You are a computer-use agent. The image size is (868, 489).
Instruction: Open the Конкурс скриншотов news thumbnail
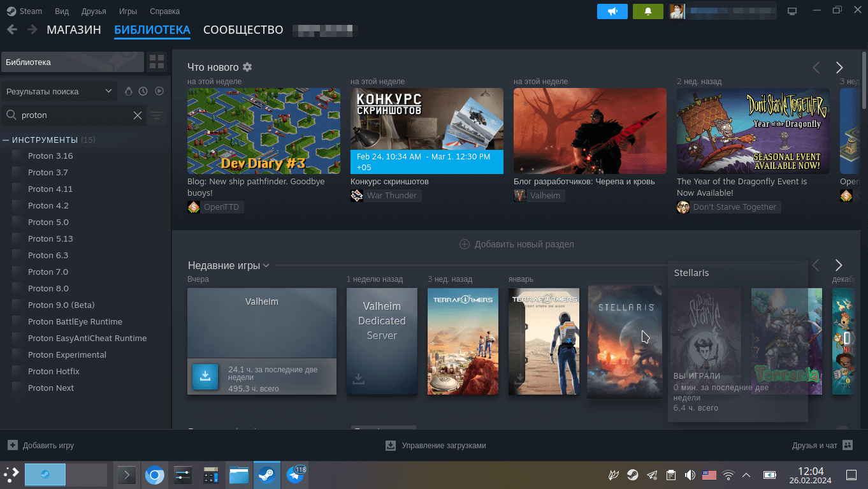tap(427, 131)
